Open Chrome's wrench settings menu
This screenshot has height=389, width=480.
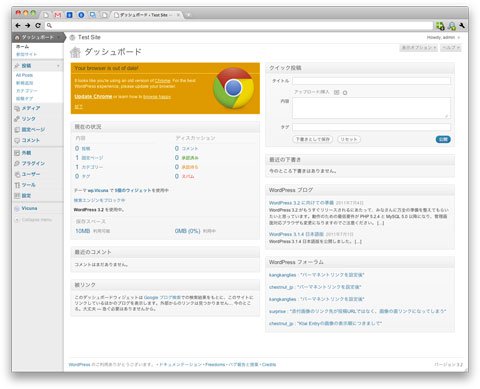462,25
